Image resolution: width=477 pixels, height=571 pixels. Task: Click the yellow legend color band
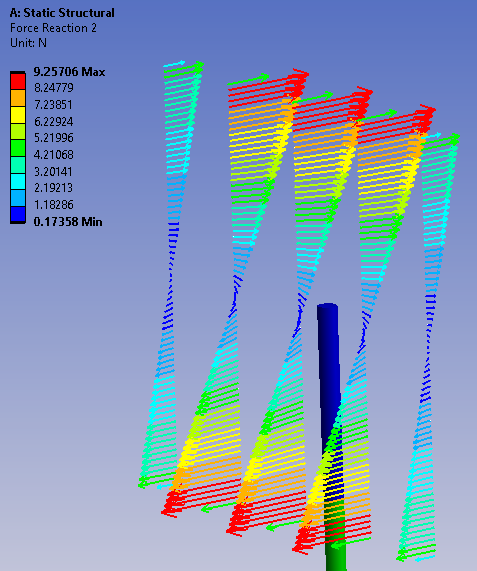coord(18,115)
